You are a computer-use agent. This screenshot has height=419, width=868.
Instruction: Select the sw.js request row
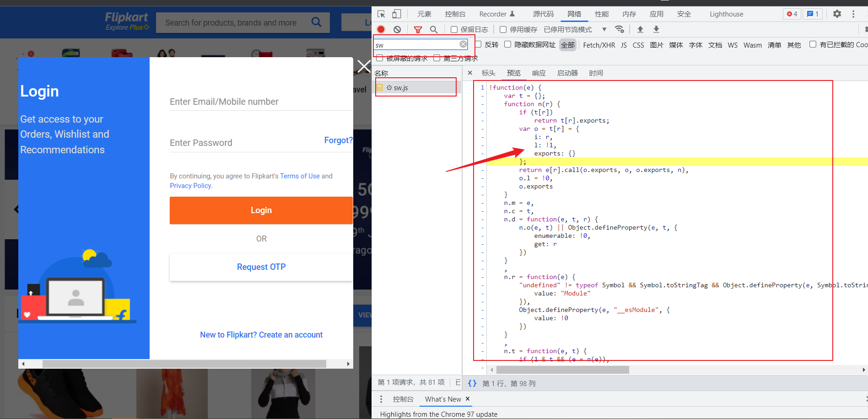point(416,87)
